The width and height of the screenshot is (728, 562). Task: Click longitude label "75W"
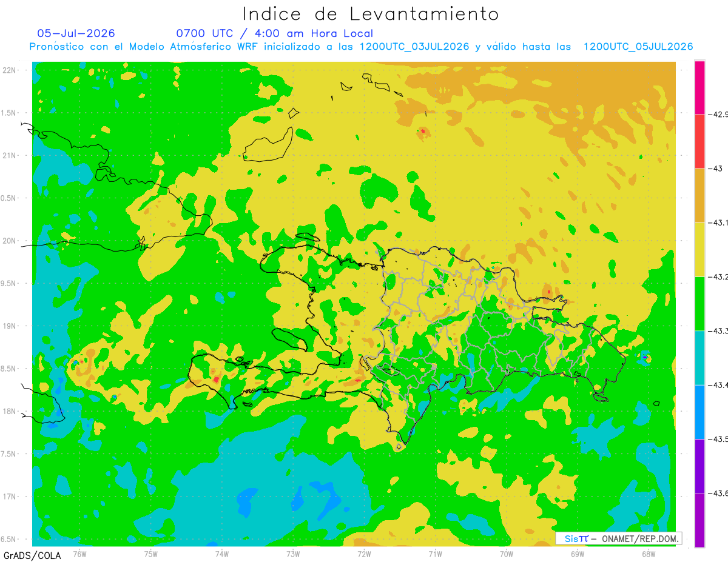[150, 554]
